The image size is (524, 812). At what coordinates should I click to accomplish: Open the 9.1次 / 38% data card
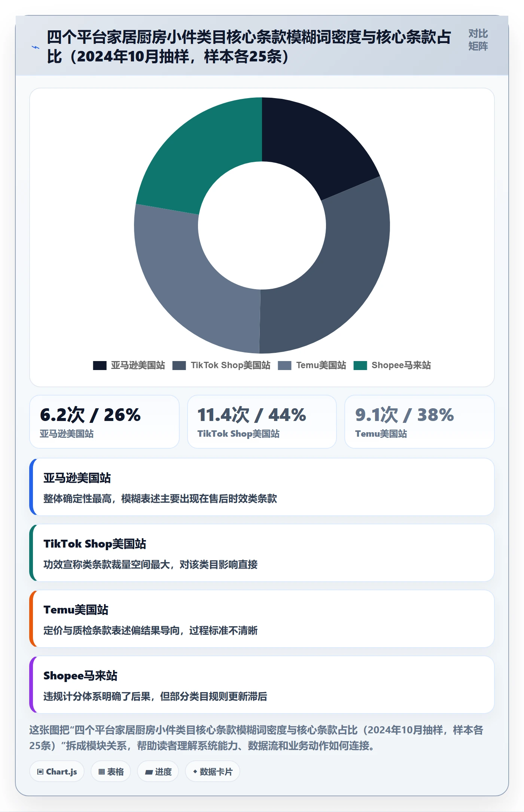coord(420,422)
